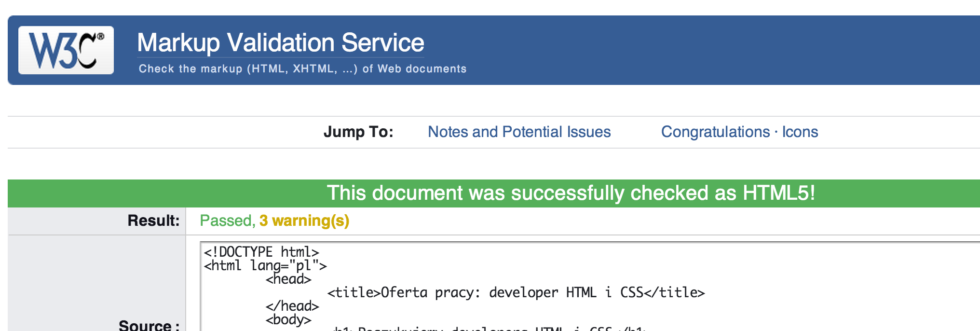Click the blue header banner background
Viewport: 980px width, 331px height.
[723, 50]
